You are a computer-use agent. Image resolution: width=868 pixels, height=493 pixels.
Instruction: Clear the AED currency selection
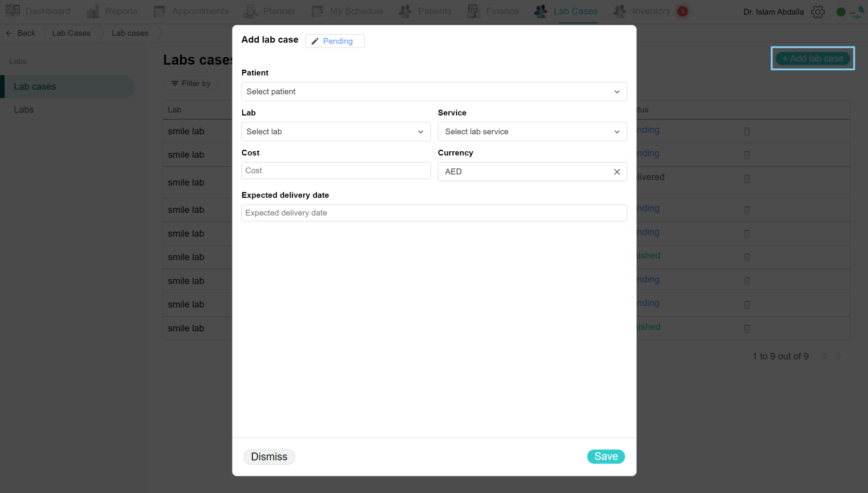(616, 172)
